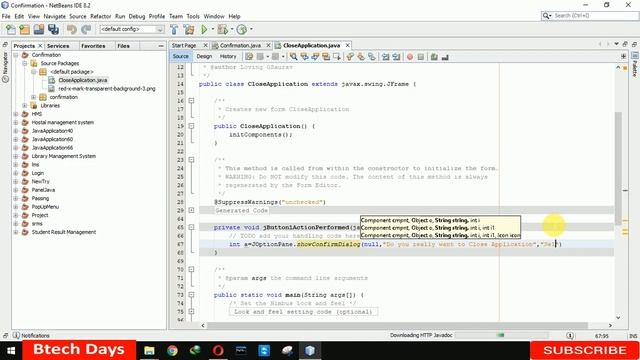This screenshot has width=640, height=360.
Task: Open the Refactor menu
Action: [x=100, y=16]
